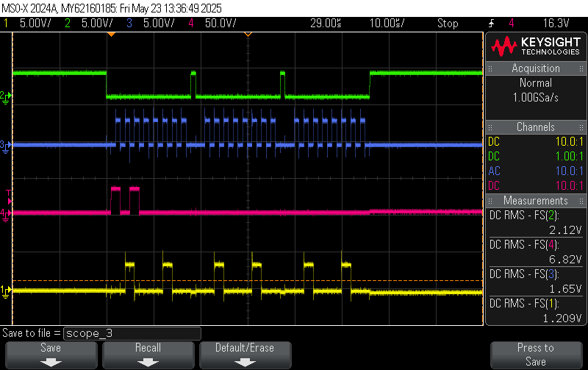Click the Stop run status indicator
Viewport: 588px width, 370px height.
448,24
